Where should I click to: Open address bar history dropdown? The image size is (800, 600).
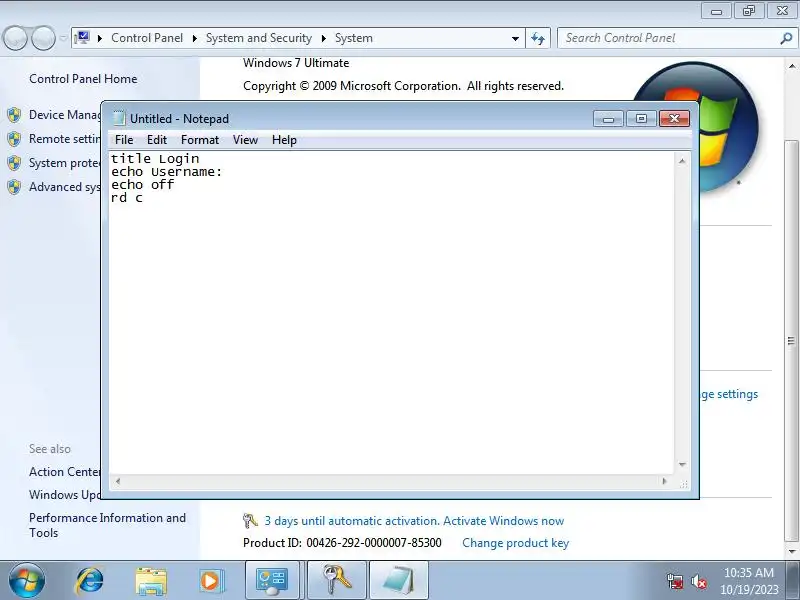515,39
